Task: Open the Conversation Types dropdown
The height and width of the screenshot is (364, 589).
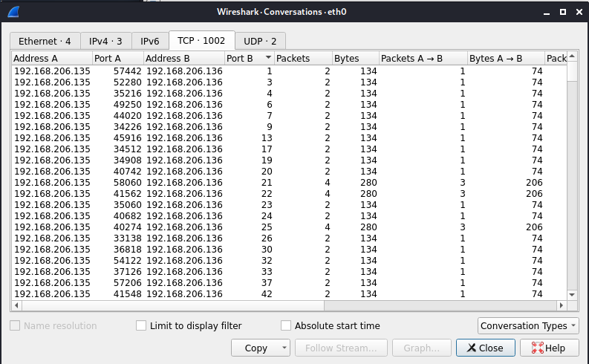Action: click(528, 325)
